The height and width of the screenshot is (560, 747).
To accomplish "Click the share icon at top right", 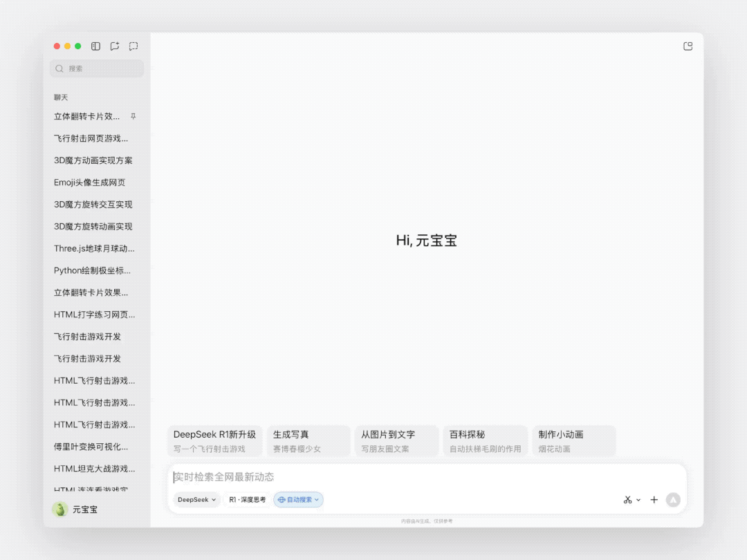I will [x=688, y=46].
